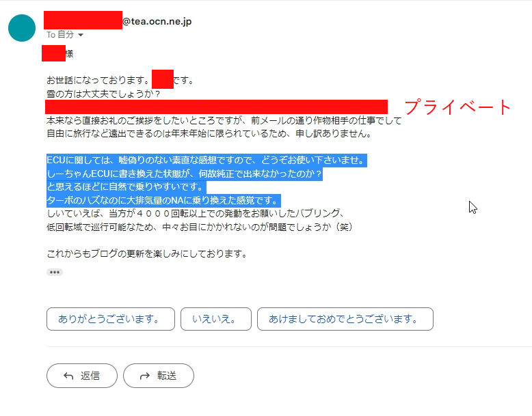Click the line starting 本来なら直接お礼の

(224, 120)
